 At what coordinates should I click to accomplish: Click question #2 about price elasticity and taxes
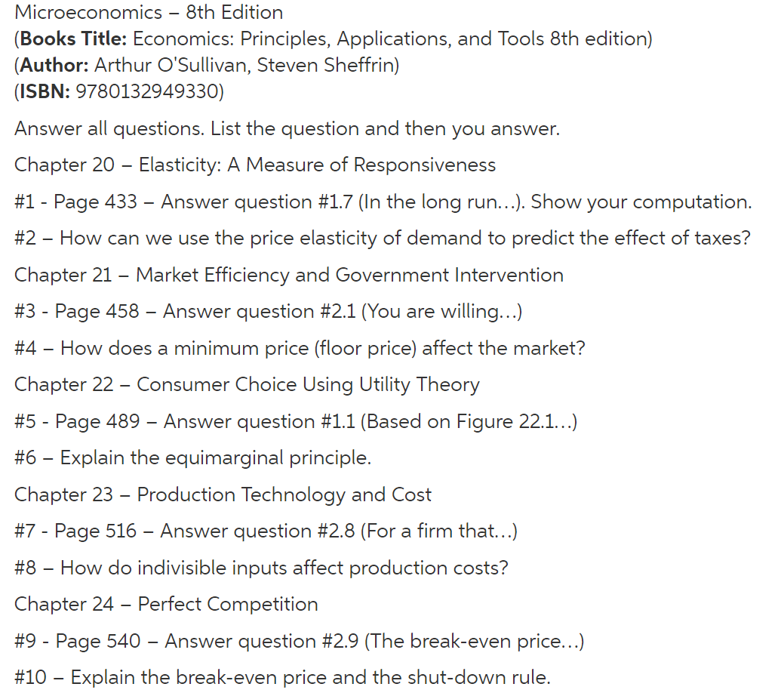click(x=383, y=239)
